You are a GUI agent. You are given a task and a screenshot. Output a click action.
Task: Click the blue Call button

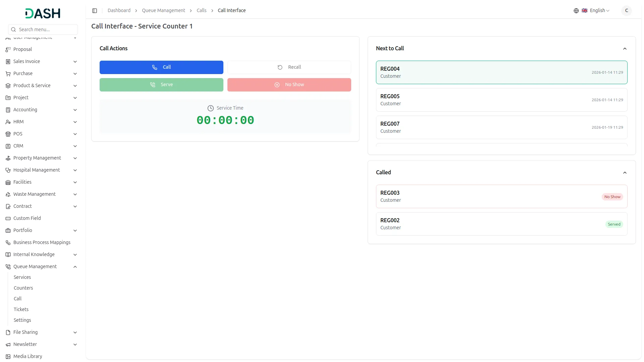tap(161, 67)
